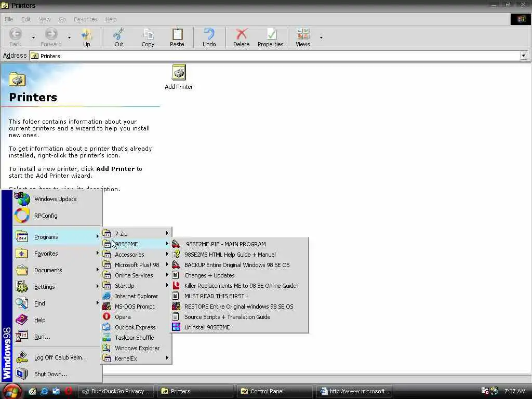Open the Favorites menu in menu bar
The image size is (532, 399).
[86, 19]
